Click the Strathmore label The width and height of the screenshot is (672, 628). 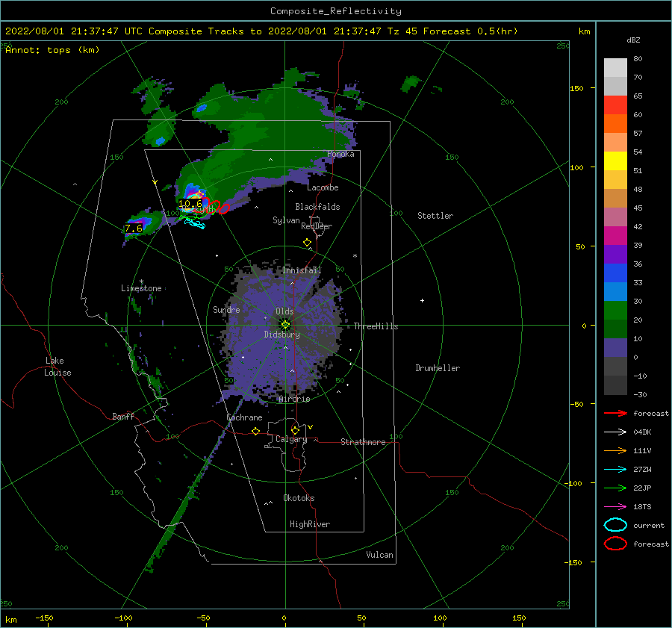tap(363, 442)
